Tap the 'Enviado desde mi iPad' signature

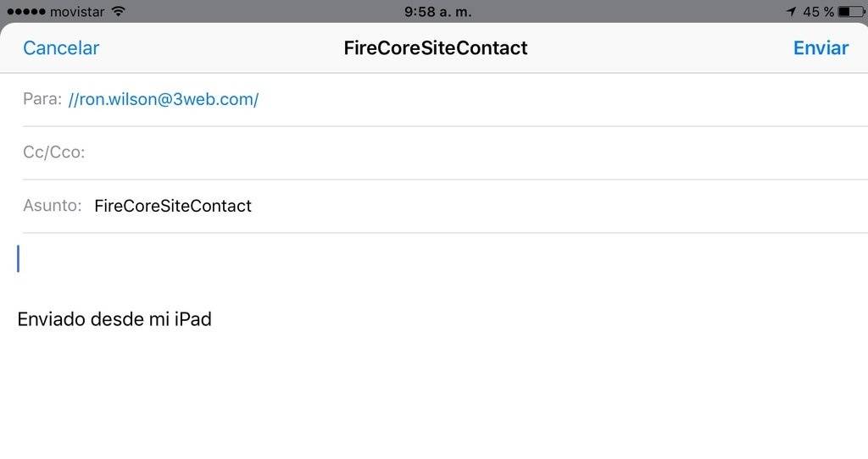114,319
